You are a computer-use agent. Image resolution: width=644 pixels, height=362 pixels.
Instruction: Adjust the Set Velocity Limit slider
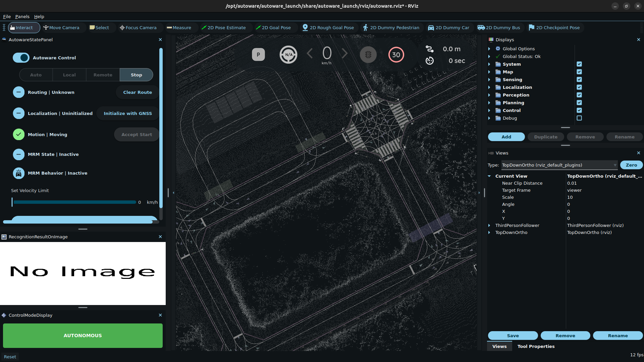[74, 202]
